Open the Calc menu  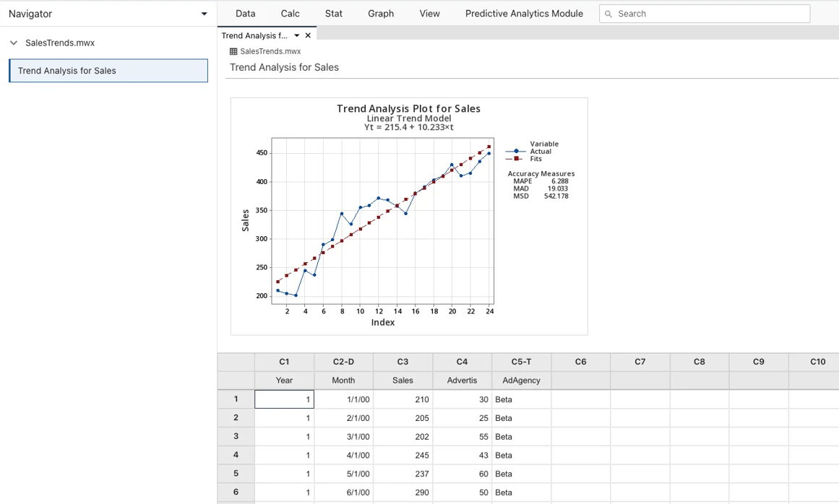pos(290,14)
